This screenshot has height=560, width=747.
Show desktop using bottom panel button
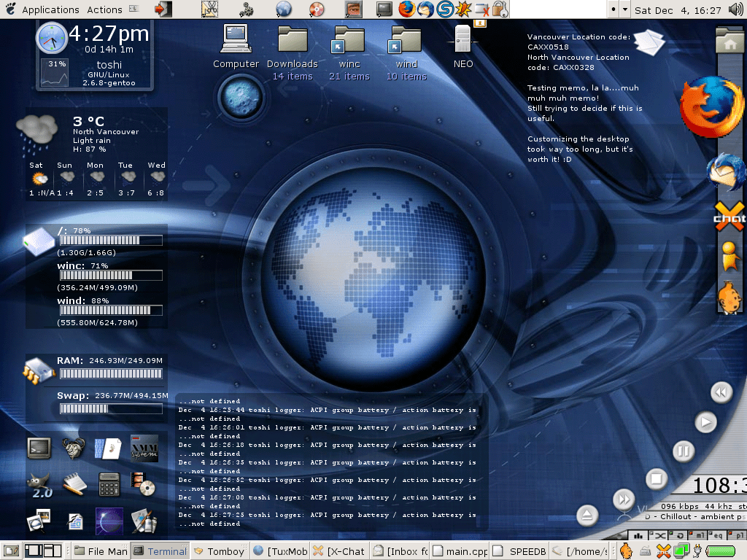tap(11, 551)
